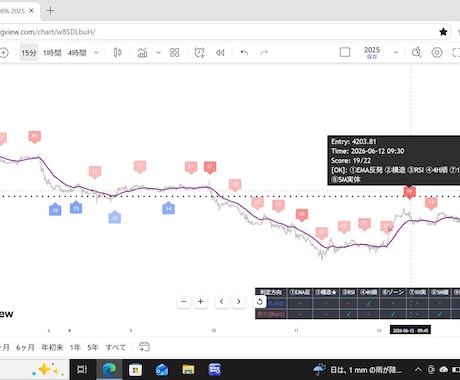Add a symbol with the plus circle icon
The width and height of the screenshot is (460, 380).
coord(4,53)
